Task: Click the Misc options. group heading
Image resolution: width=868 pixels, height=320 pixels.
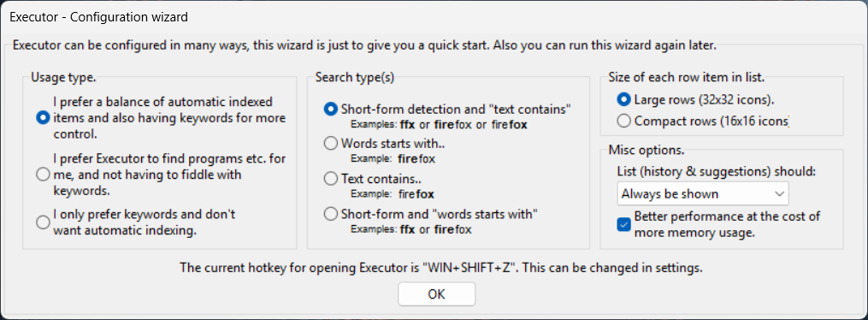Action: pos(647,150)
